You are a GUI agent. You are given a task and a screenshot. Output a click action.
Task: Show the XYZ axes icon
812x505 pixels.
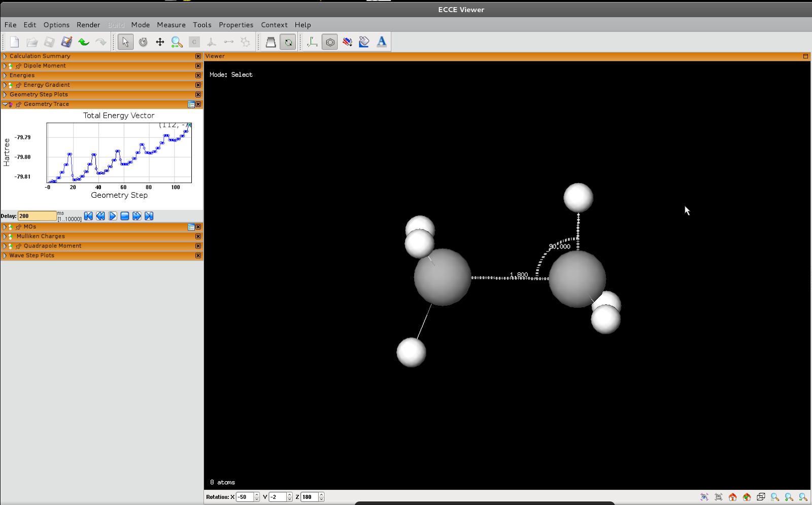312,42
